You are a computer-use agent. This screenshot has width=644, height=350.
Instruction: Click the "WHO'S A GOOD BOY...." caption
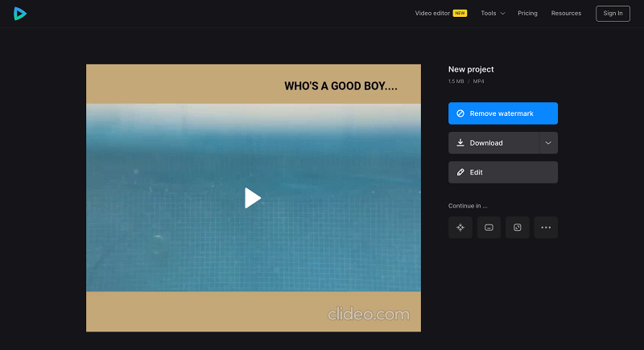[341, 86]
